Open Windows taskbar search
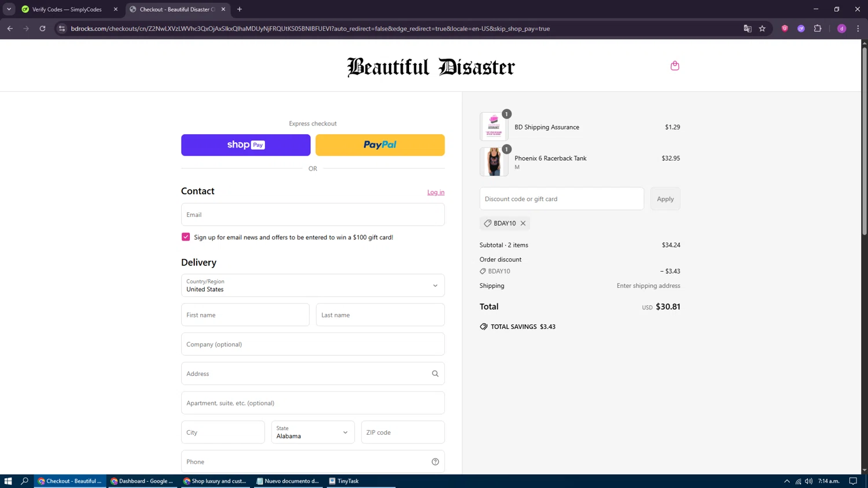The height and width of the screenshot is (488, 868). coord(24,481)
